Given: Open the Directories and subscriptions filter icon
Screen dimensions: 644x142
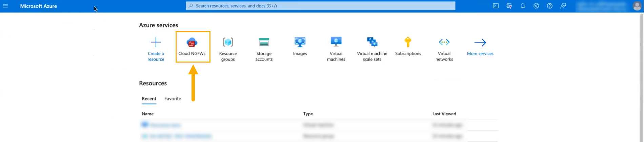Looking at the screenshot, I should [509, 6].
